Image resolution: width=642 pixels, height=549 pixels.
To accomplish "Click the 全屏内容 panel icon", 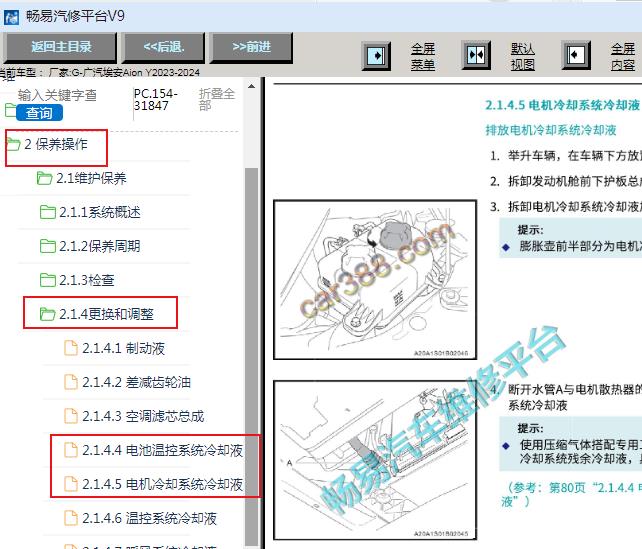I will (x=576, y=55).
